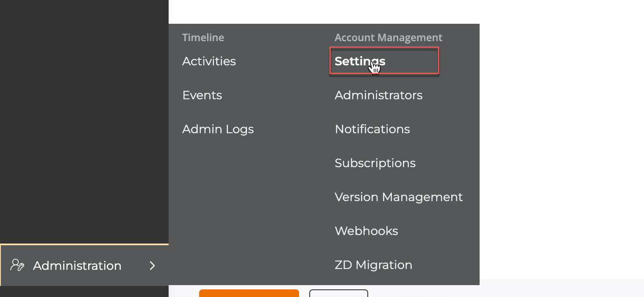Click the Timeline section heading
644x297 pixels.
(203, 37)
